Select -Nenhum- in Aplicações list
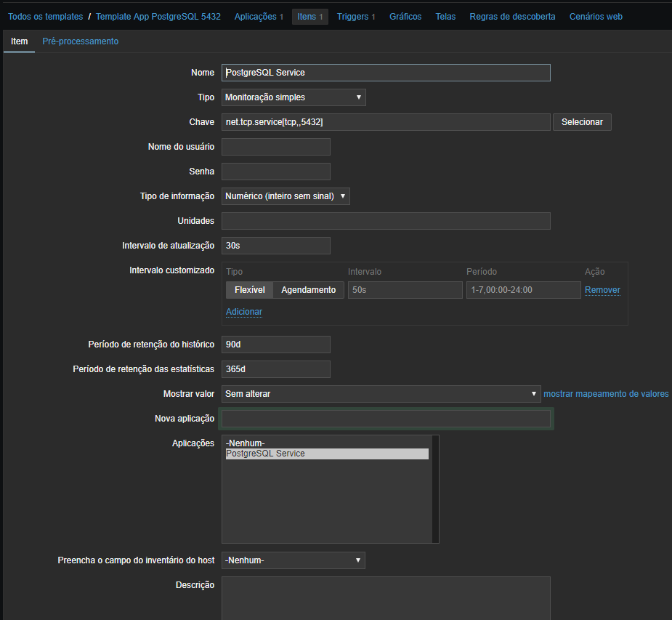The width and height of the screenshot is (672, 620). (x=246, y=443)
